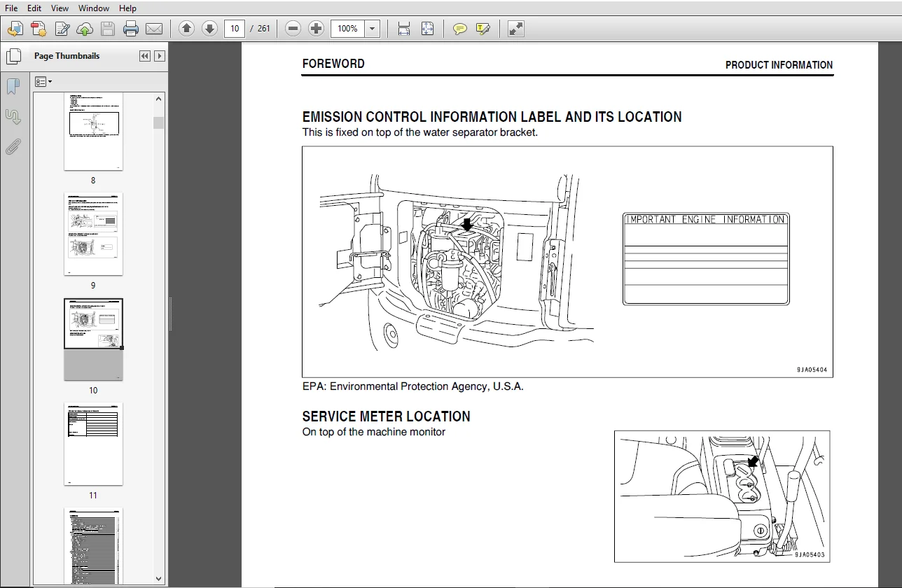Click the single right-arrow expand panel button
The width and height of the screenshot is (902, 588).
click(x=160, y=56)
